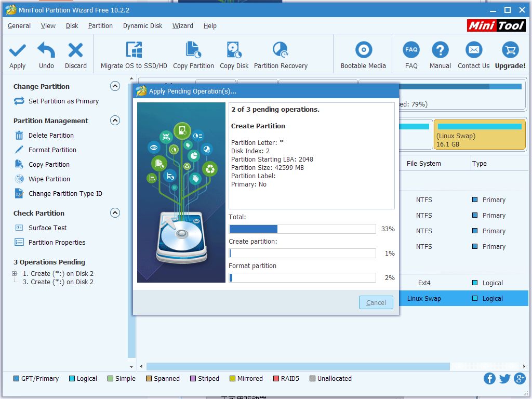Click the Undo arrow icon
The height and width of the screenshot is (399, 532).
tap(46, 50)
